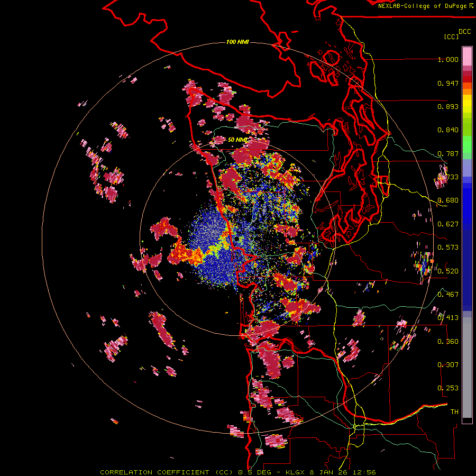Select the 0.787 scale label
This screenshot has width=476, height=476.
pos(448,153)
